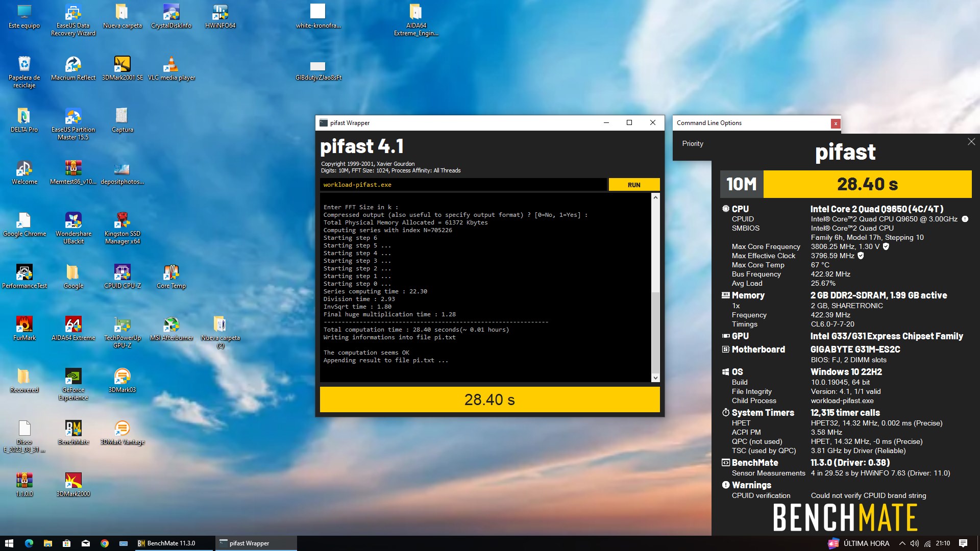Open the white-kronofra file on desktop

318,16
